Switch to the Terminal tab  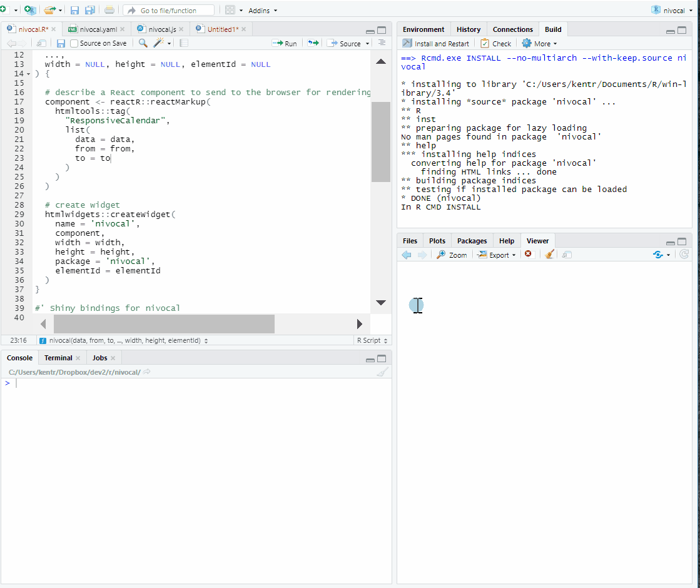tap(58, 358)
